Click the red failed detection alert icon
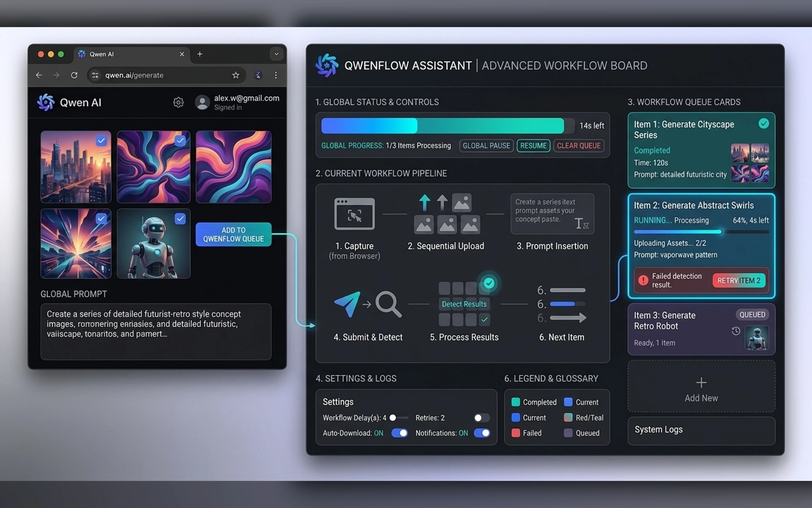This screenshot has height=508, width=812. pyautogui.click(x=643, y=280)
